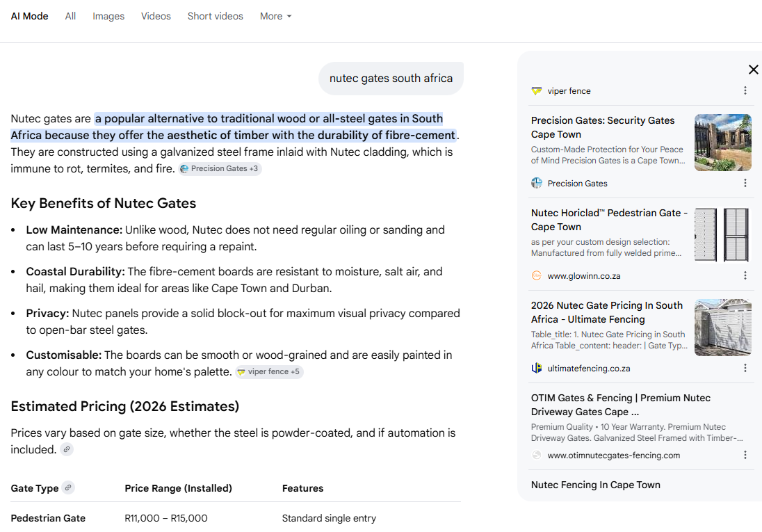Image resolution: width=762 pixels, height=532 pixels.
Task: Open Nutec Fencing In Cape Town link
Action: pyautogui.click(x=595, y=485)
